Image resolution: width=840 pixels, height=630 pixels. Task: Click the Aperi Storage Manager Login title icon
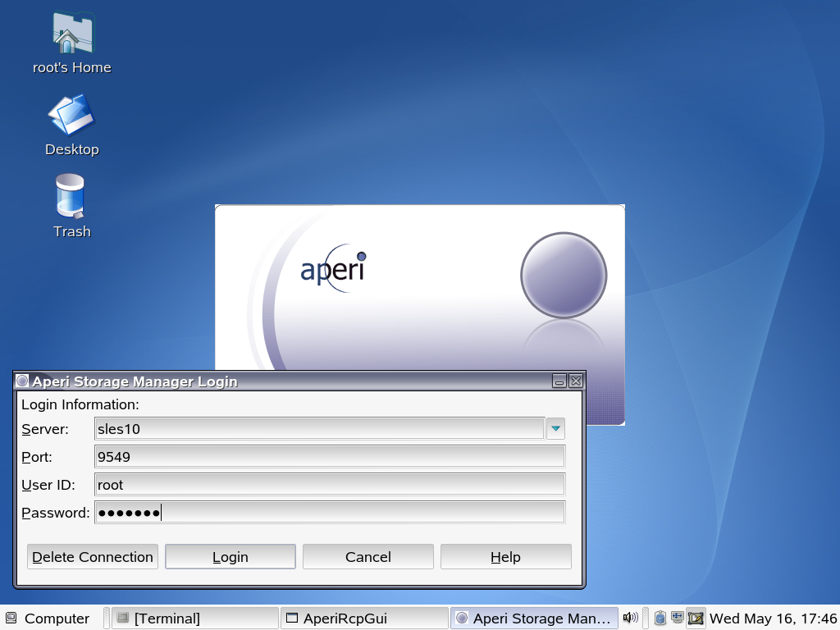pos(23,381)
